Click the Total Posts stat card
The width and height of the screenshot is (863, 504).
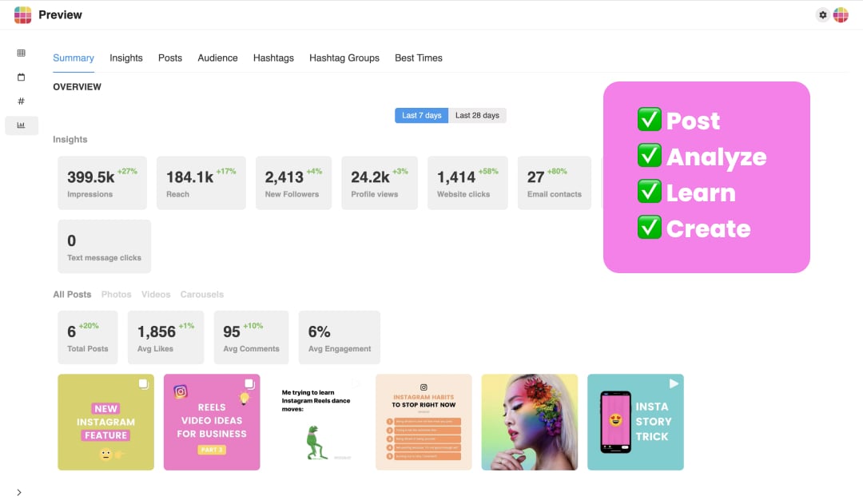88,337
